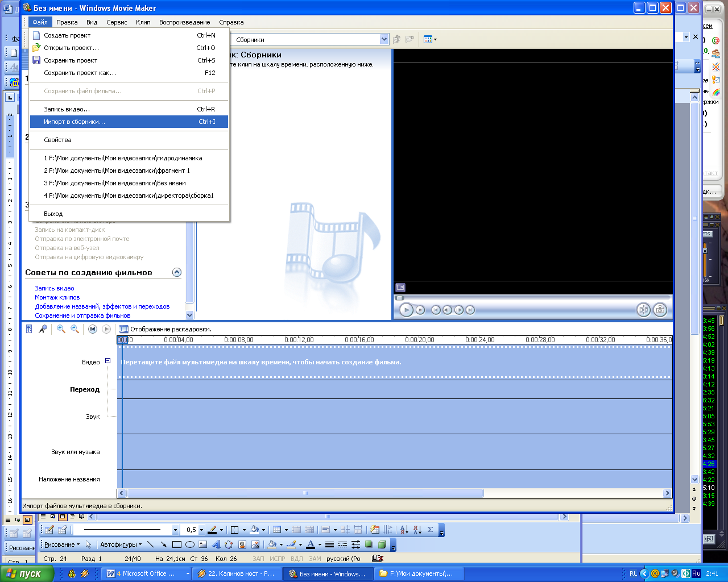This screenshot has height=582, width=728.
Task: Zoom in on the timeline
Action: pyautogui.click(x=61, y=329)
